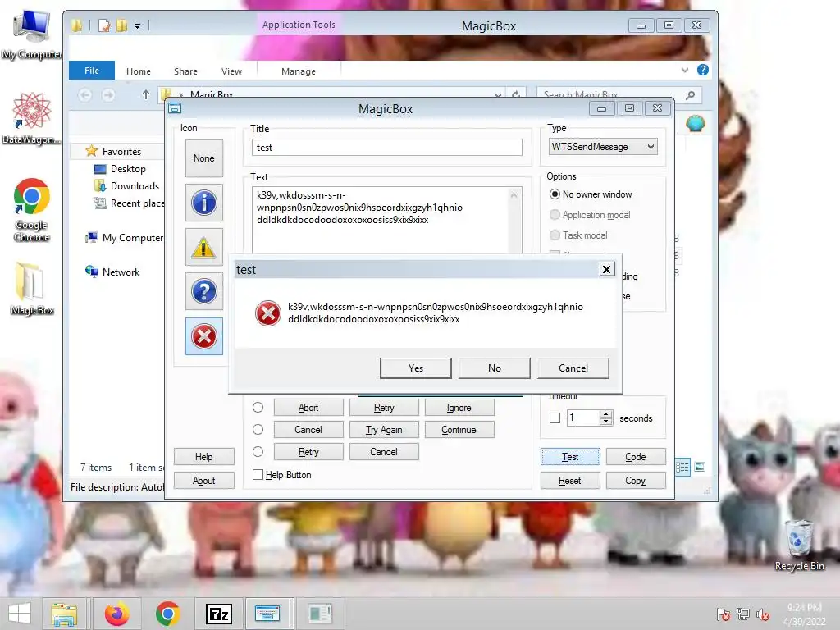Click the network tray icon
840x630 pixels.
coord(743,614)
